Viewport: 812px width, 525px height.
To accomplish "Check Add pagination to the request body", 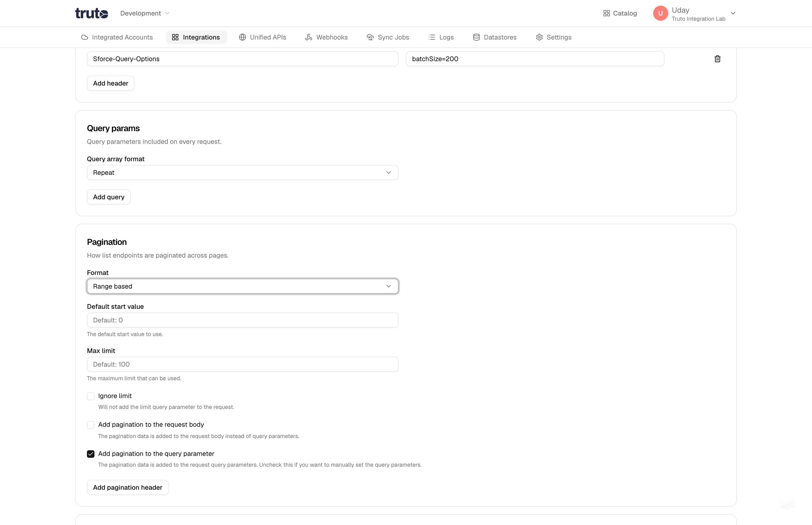I will pyautogui.click(x=90, y=425).
